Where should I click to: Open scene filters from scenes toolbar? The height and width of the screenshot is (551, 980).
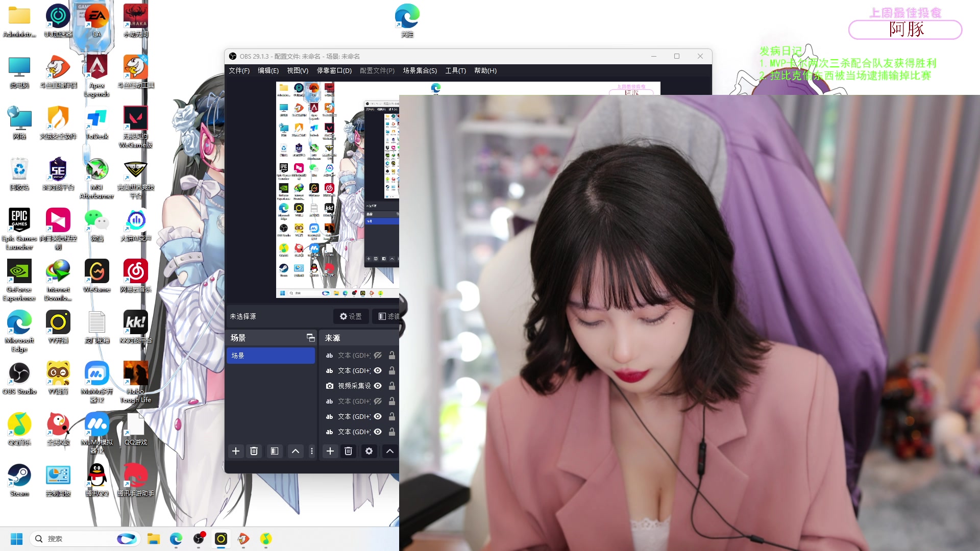coord(275,451)
